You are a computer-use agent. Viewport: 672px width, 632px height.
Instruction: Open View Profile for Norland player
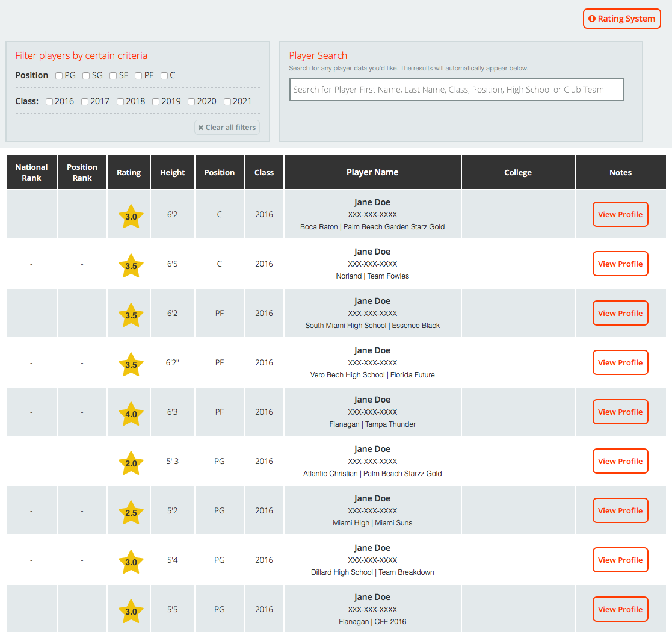[620, 264]
